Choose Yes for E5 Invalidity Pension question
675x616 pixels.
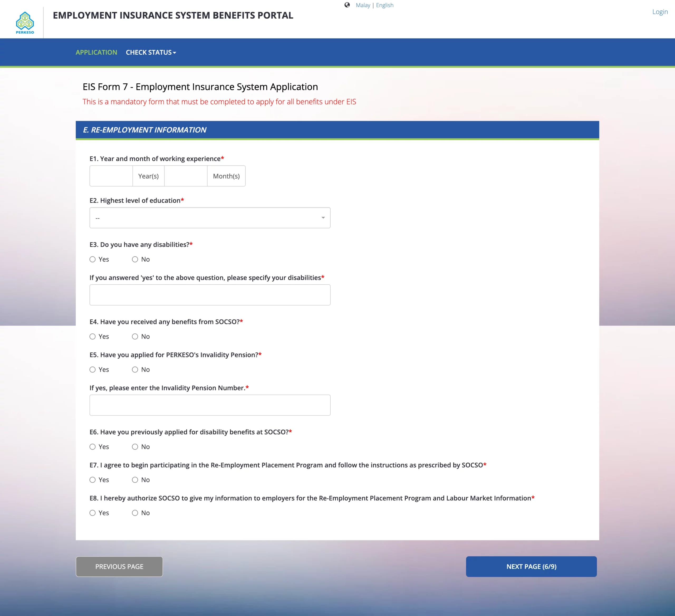(93, 369)
